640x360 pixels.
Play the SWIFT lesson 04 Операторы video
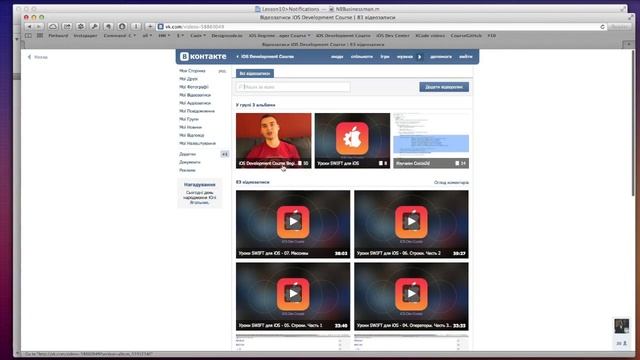point(411,296)
